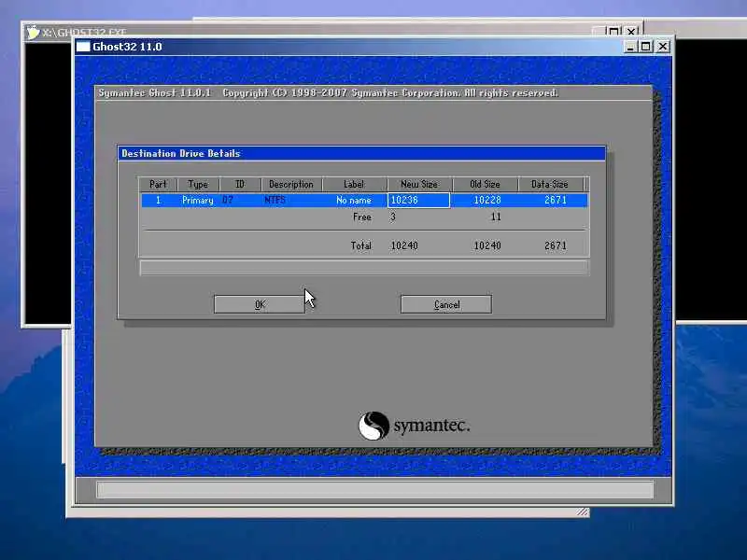Click Total data size 2671
Image resolution: width=747 pixels, height=560 pixels.
(x=556, y=245)
